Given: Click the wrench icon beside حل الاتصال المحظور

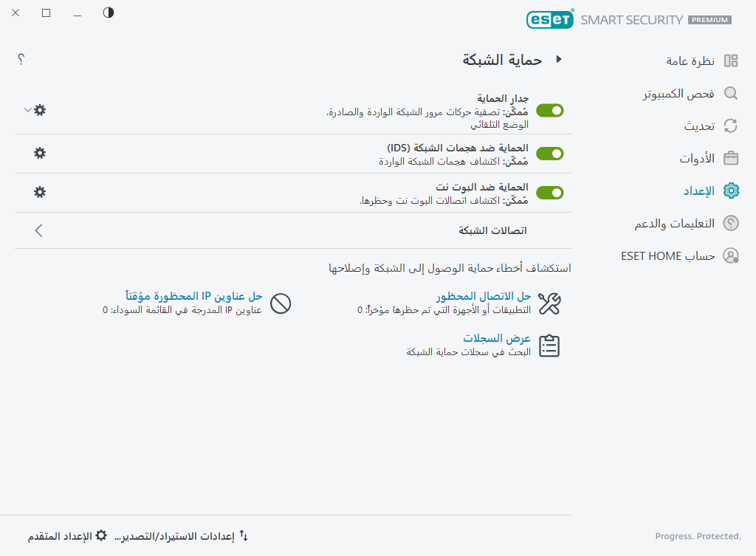Looking at the screenshot, I should (x=549, y=303).
